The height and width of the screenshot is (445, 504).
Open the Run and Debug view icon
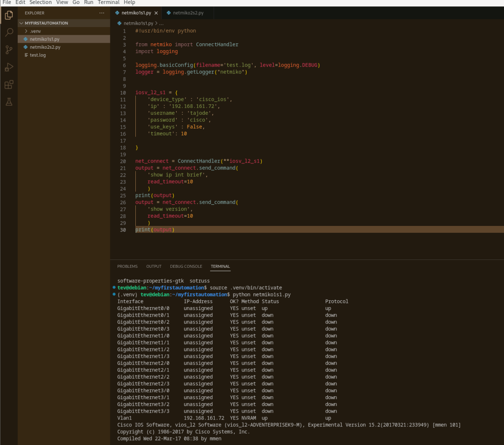tap(8, 67)
